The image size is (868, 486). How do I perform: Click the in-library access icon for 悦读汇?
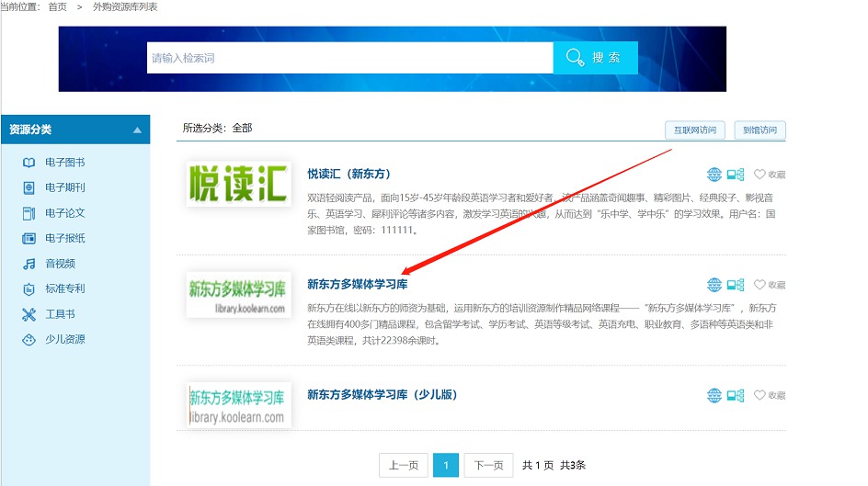tap(736, 175)
